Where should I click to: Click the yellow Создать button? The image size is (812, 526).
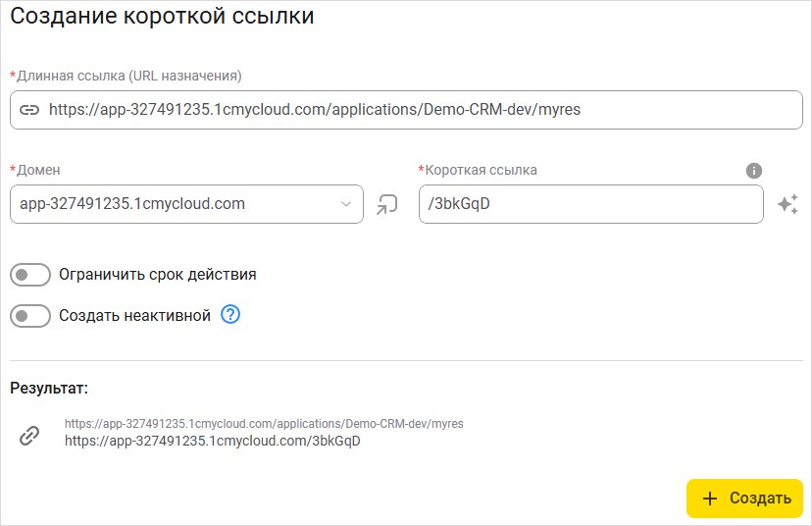[x=744, y=498]
